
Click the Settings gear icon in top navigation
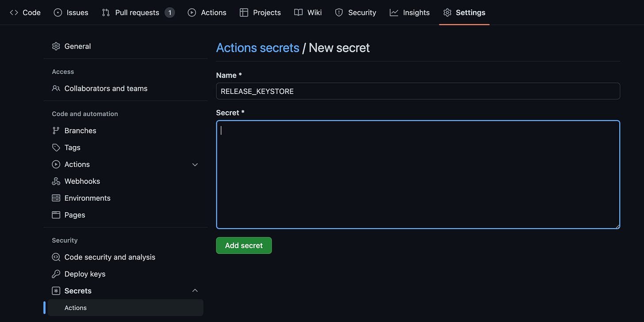[447, 12]
